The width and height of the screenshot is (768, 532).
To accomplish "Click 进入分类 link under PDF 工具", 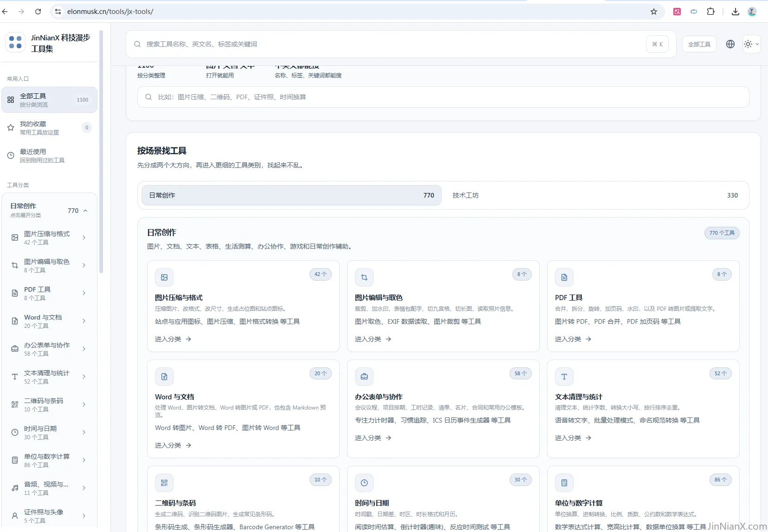I will pyautogui.click(x=573, y=339).
